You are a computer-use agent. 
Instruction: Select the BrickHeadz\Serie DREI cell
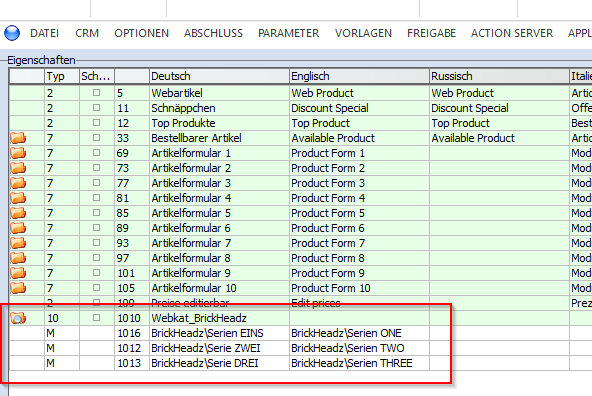pyautogui.click(x=219, y=363)
